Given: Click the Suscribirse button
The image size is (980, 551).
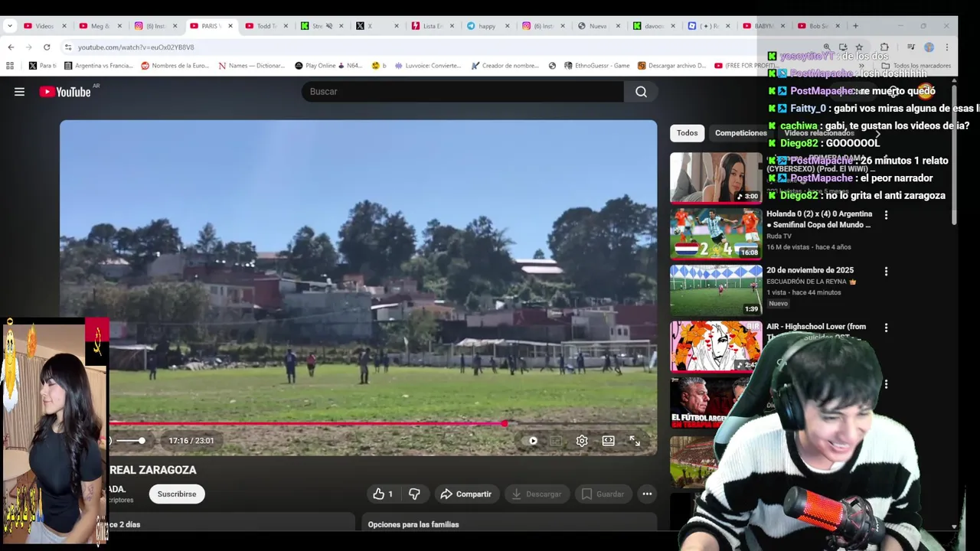Looking at the screenshot, I should tap(177, 494).
